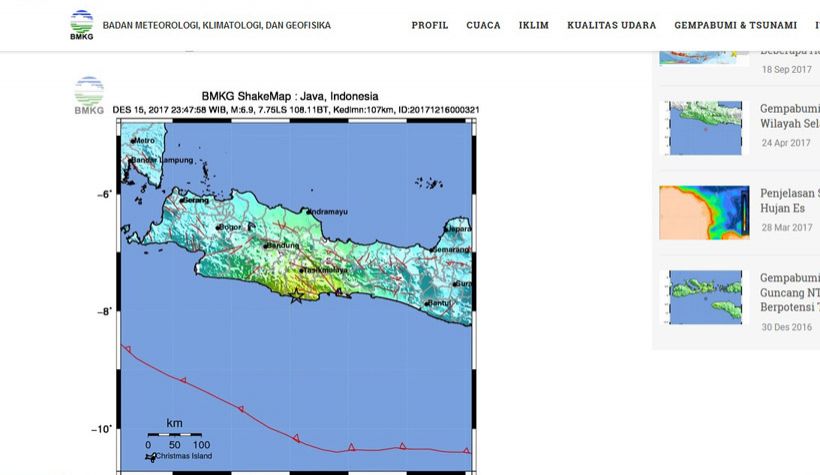The height and width of the screenshot is (475, 820).
Task: Open the Badan Meteorologi, Klimatologi, dan Geofisika home link
Action: [217, 25]
